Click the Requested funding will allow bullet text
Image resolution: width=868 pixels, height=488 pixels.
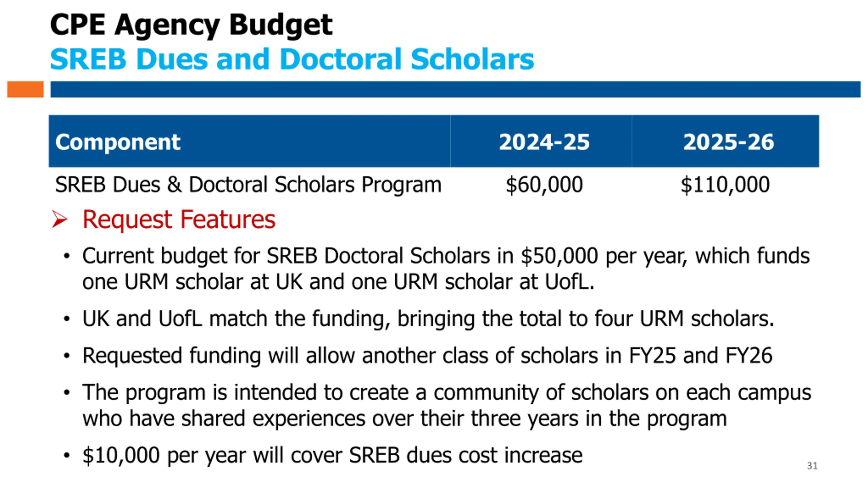pyautogui.click(x=427, y=356)
